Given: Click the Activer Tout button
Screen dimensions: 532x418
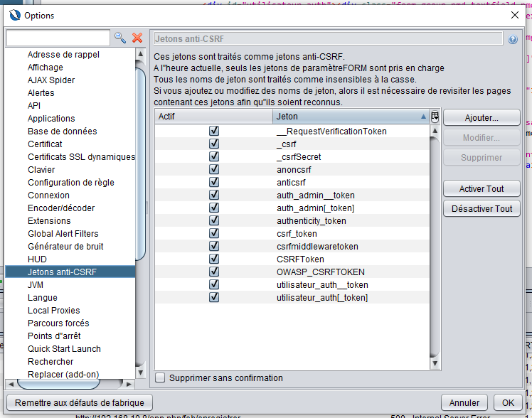Looking at the screenshot, I should [x=482, y=188].
